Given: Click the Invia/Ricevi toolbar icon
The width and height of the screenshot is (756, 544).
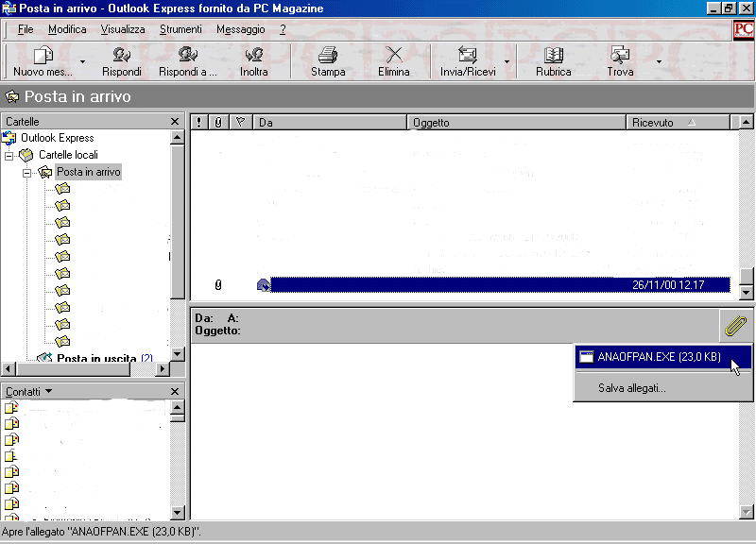Looking at the screenshot, I should point(468,60).
